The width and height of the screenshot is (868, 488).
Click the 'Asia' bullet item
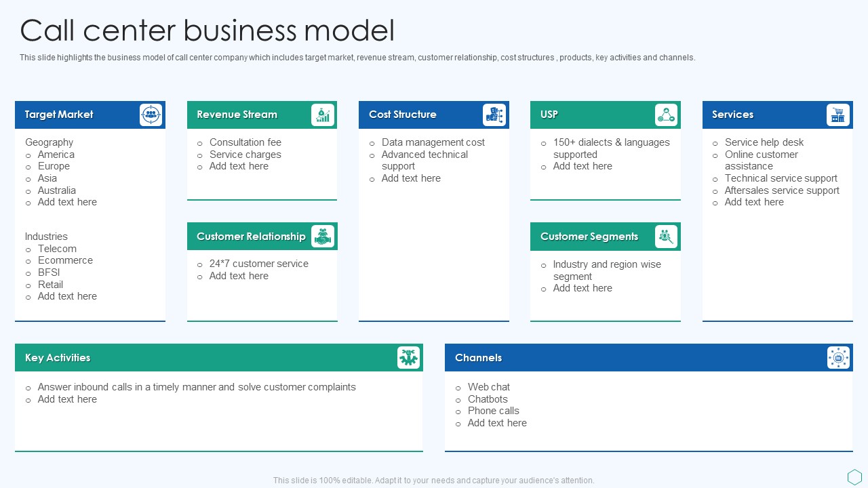[x=47, y=178]
